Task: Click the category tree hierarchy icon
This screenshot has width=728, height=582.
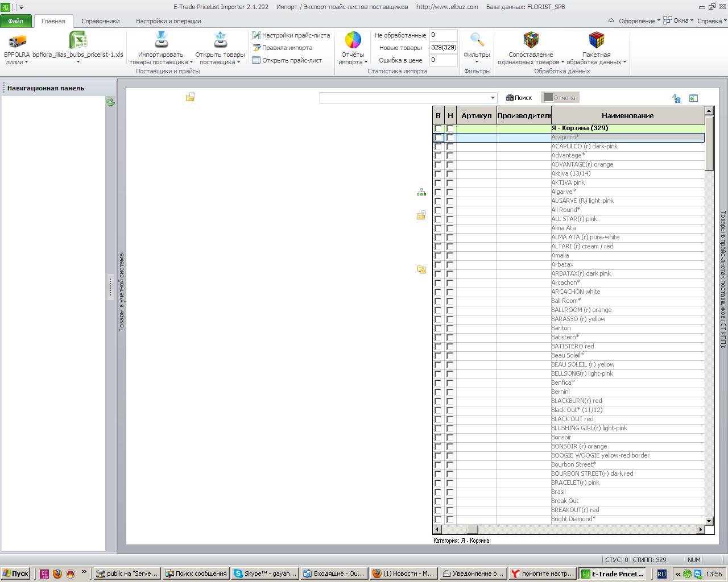Action: pyautogui.click(x=421, y=193)
